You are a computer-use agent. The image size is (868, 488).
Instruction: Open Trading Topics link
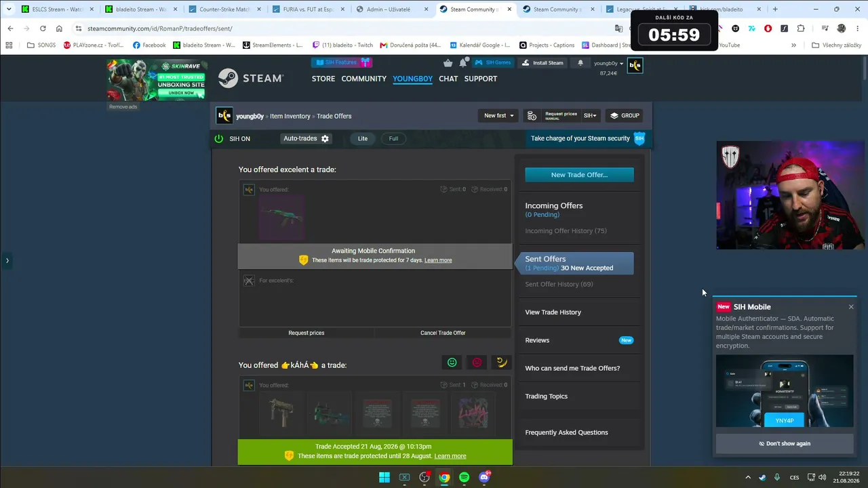pos(546,396)
